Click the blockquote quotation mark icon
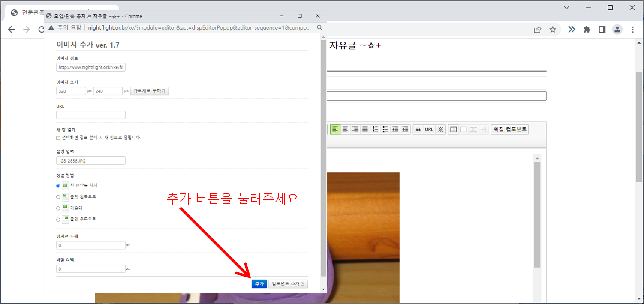 (418, 129)
